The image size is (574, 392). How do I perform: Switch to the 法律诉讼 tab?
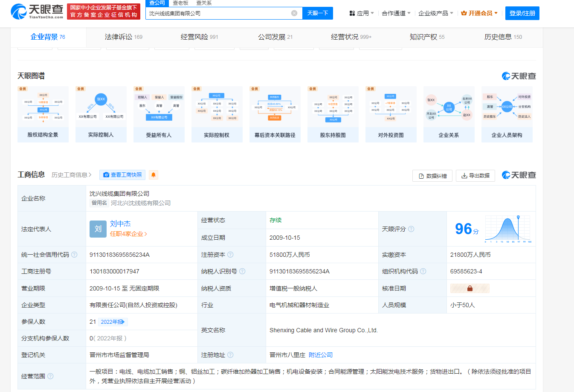coord(124,37)
